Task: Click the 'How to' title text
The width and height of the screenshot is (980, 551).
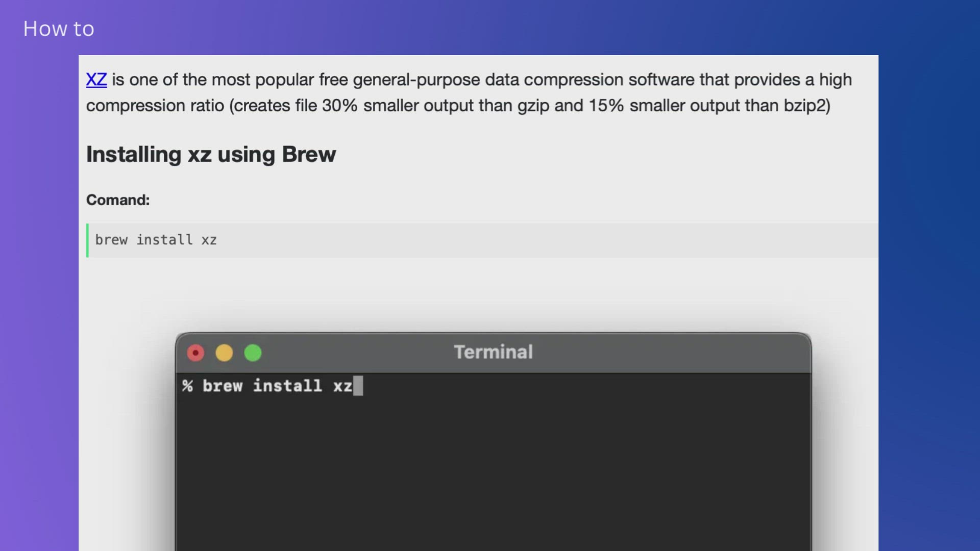Action: (59, 29)
